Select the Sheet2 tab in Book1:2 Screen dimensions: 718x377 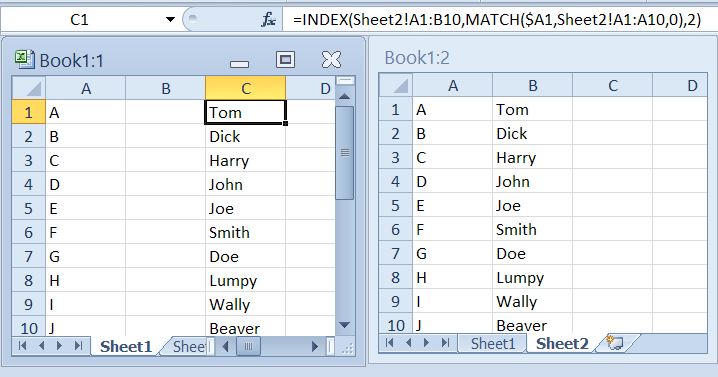(562, 344)
